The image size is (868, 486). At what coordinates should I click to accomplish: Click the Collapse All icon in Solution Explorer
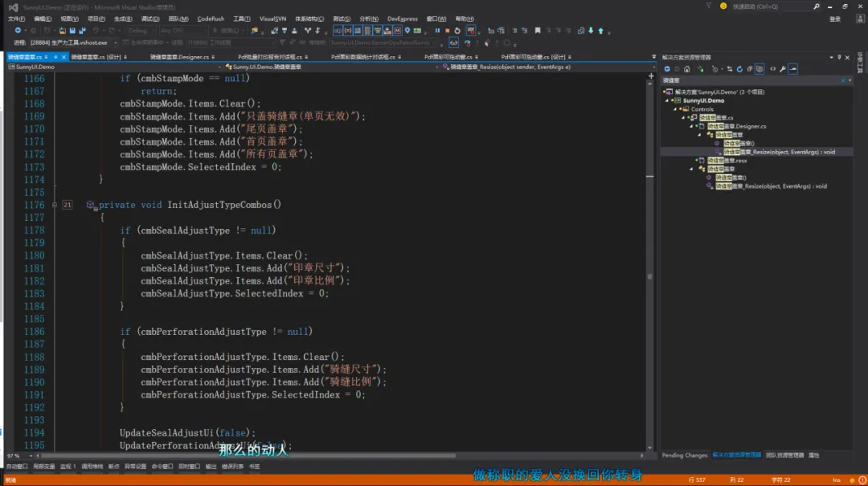[750, 69]
